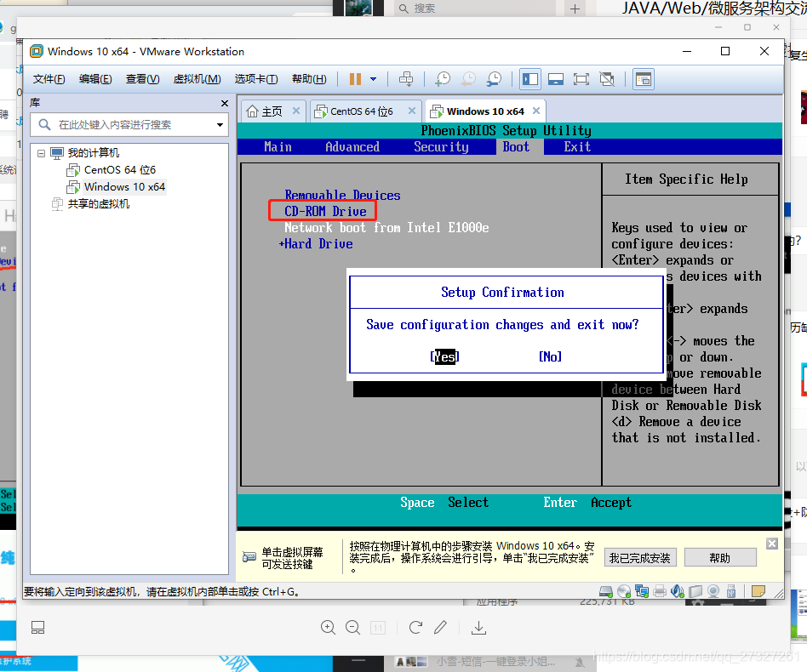
Task: Expand the +Hard Drive boot entry
Action: (316, 244)
